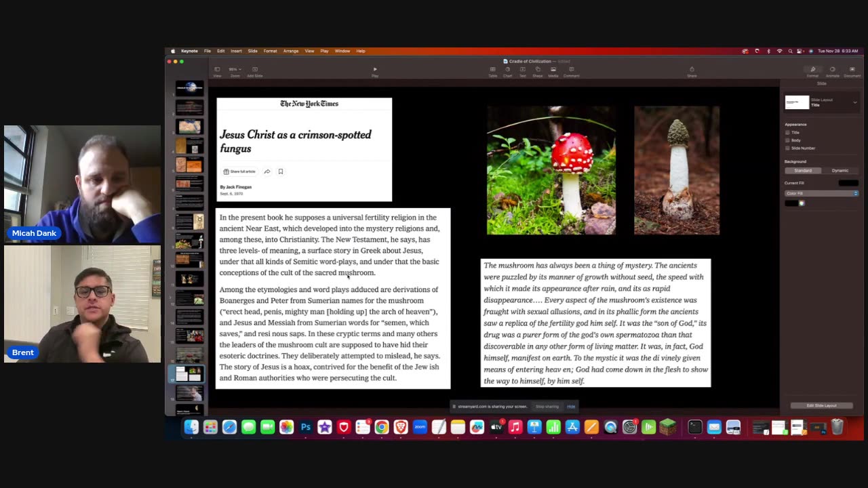Screen dimensions: 868x488
Task: Select the stinkhorn mushroom image
Action: [677, 170]
